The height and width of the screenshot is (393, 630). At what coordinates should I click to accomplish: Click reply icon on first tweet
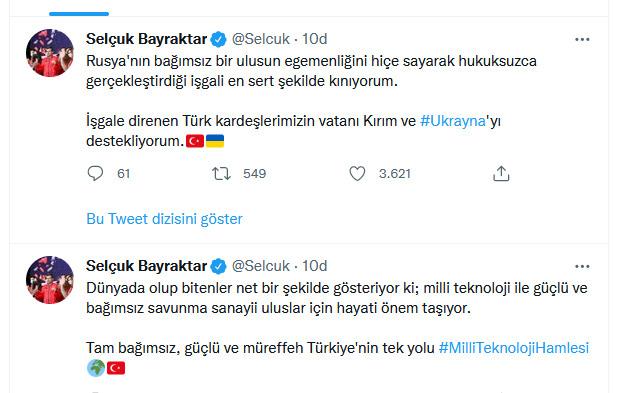pyautogui.click(x=95, y=174)
